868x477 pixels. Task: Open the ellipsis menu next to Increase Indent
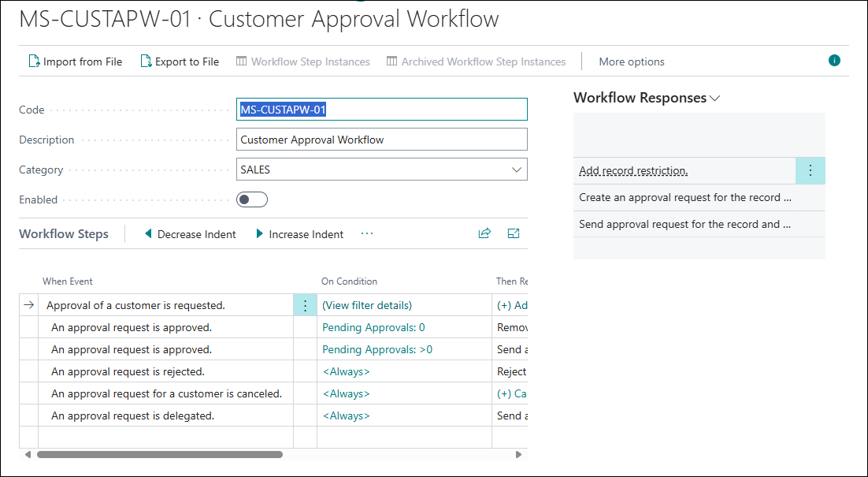tap(366, 234)
